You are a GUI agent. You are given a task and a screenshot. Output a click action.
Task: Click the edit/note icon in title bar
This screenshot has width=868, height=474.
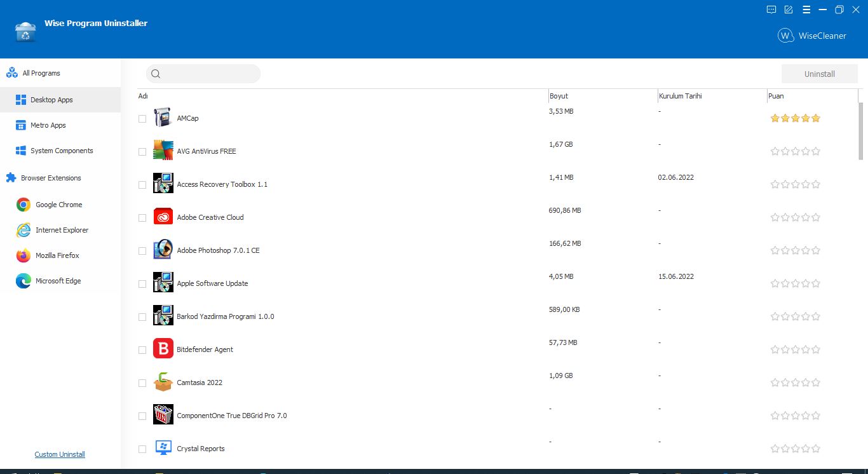pyautogui.click(x=789, y=10)
